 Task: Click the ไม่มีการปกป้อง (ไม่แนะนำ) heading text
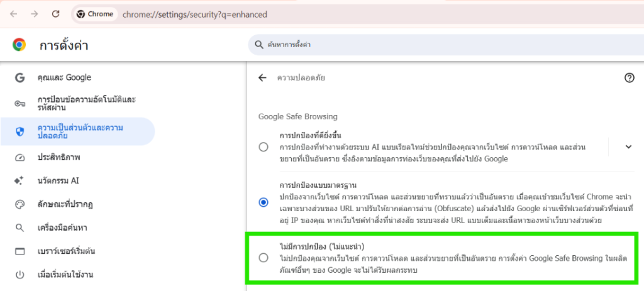point(323,246)
